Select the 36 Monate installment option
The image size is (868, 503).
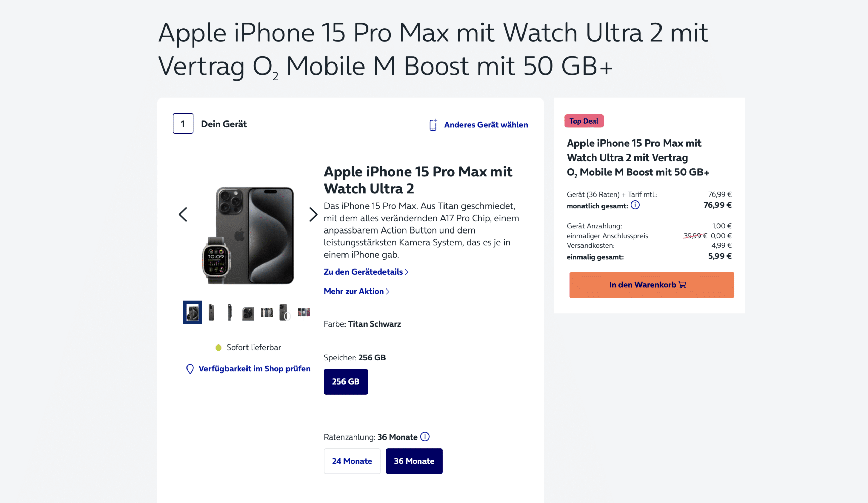pos(414,461)
